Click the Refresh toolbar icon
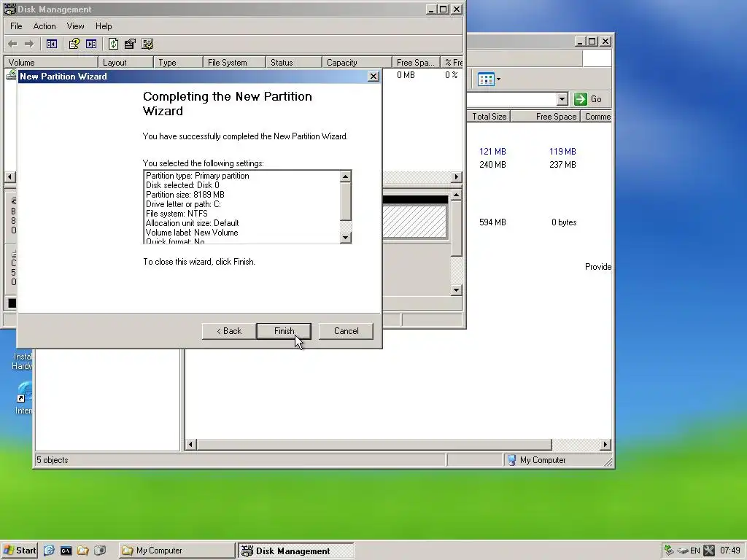 click(x=113, y=44)
